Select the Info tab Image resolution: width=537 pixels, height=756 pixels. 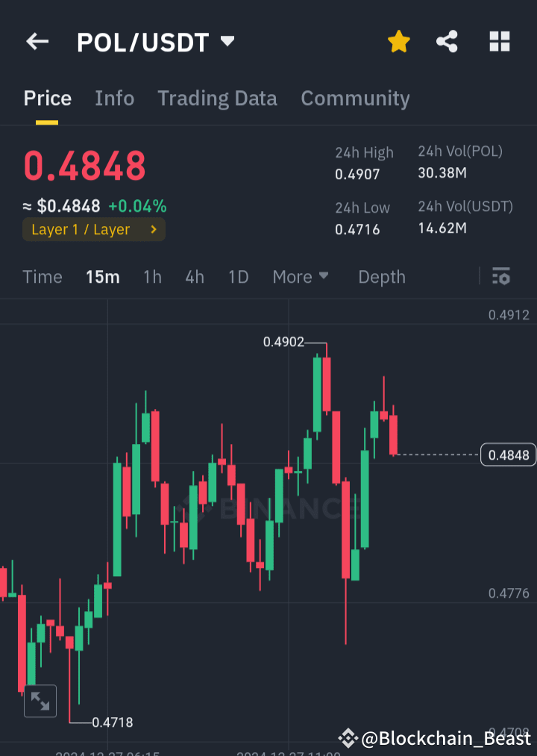pos(114,98)
